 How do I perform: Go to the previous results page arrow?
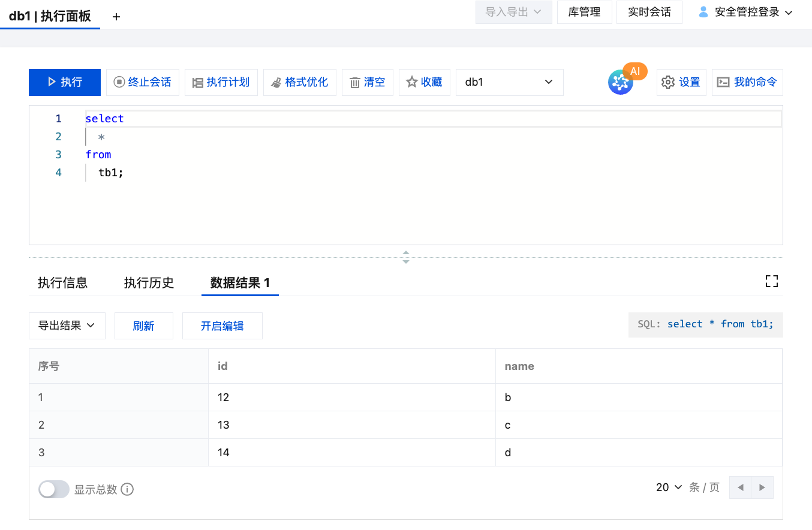click(741, 487)
